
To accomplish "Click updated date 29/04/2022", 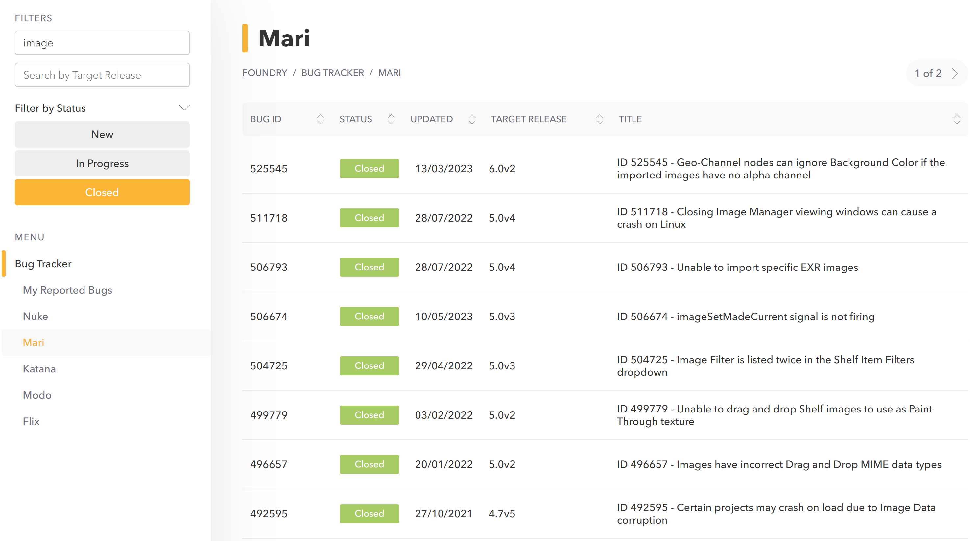I will [443, 365].
